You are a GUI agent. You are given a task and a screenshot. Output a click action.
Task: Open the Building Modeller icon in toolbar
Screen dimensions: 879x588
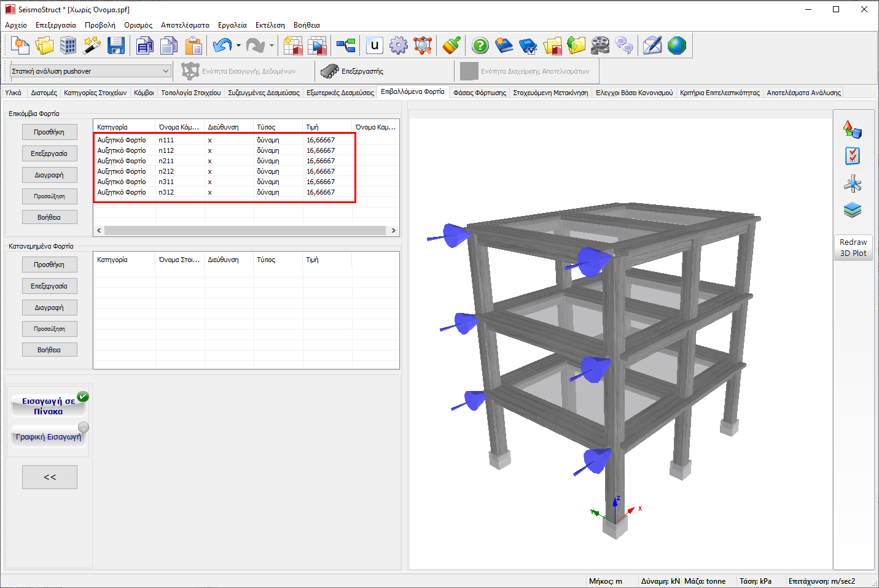coord(68,45)
